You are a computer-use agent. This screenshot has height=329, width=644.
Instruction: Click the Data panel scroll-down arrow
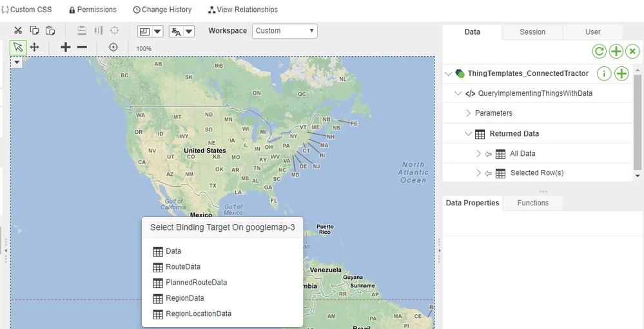click(x=638, y=176)
